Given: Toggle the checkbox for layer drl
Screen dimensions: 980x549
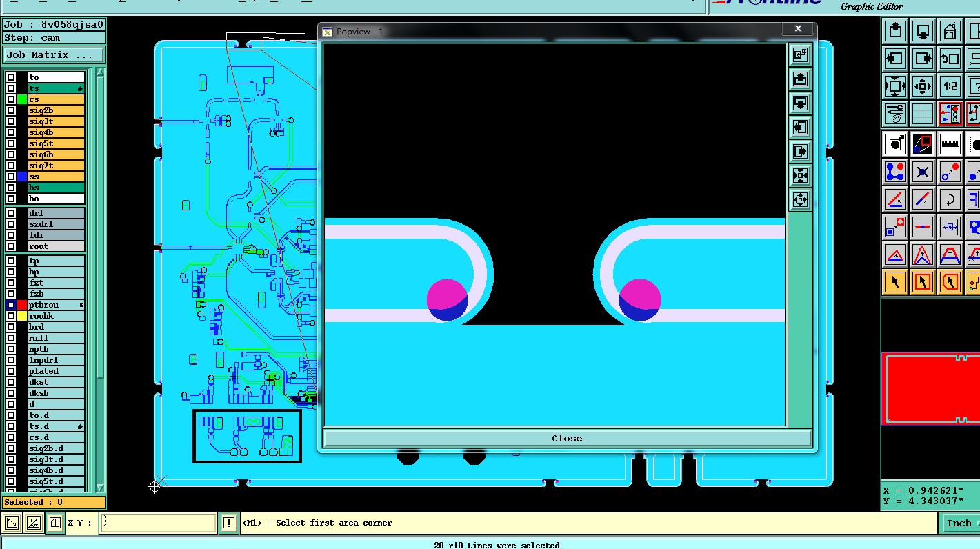Looking at the screenshot, I should coord(11,213).
